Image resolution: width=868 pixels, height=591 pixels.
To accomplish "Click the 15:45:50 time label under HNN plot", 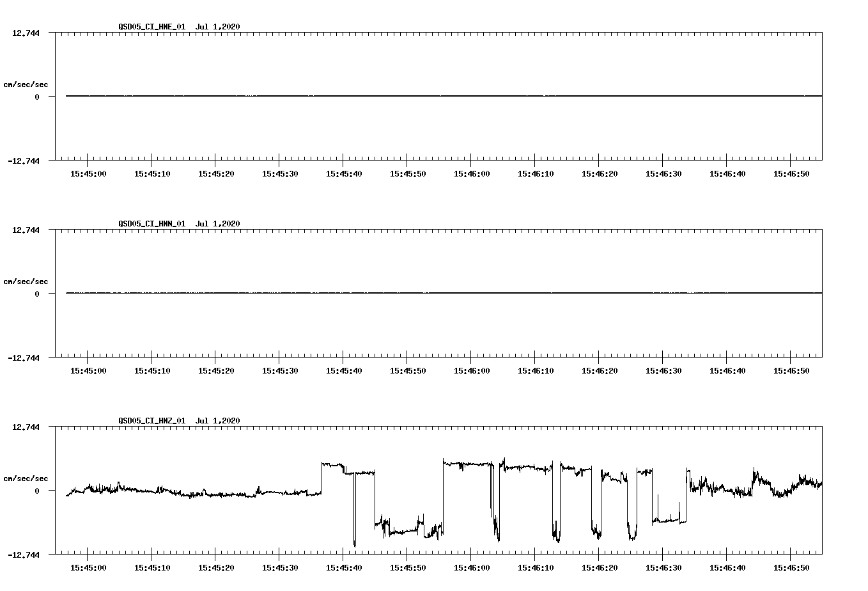I will (408, 371).
